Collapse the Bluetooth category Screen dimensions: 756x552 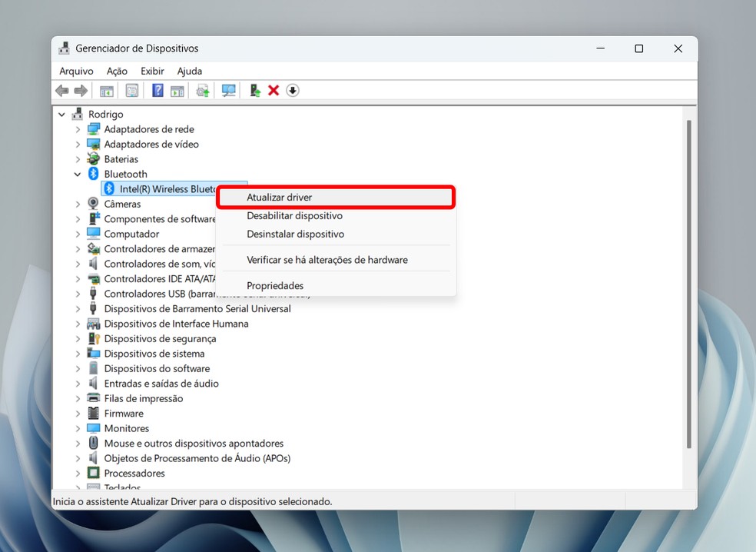pyautogui.click(x=77, y=174)
